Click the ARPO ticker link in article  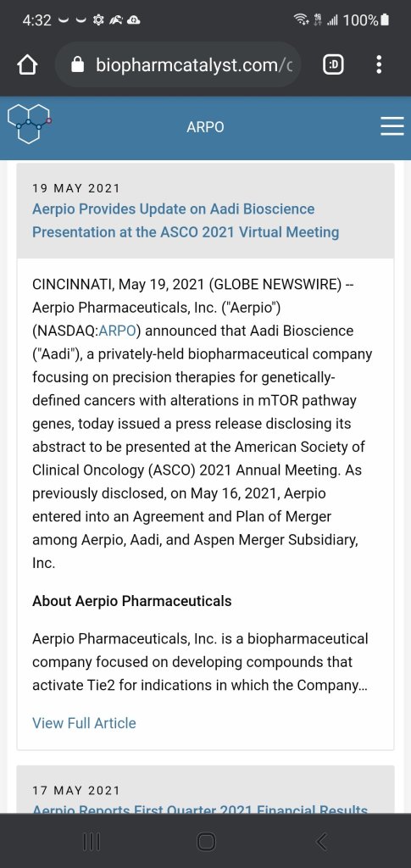(117, 331)
